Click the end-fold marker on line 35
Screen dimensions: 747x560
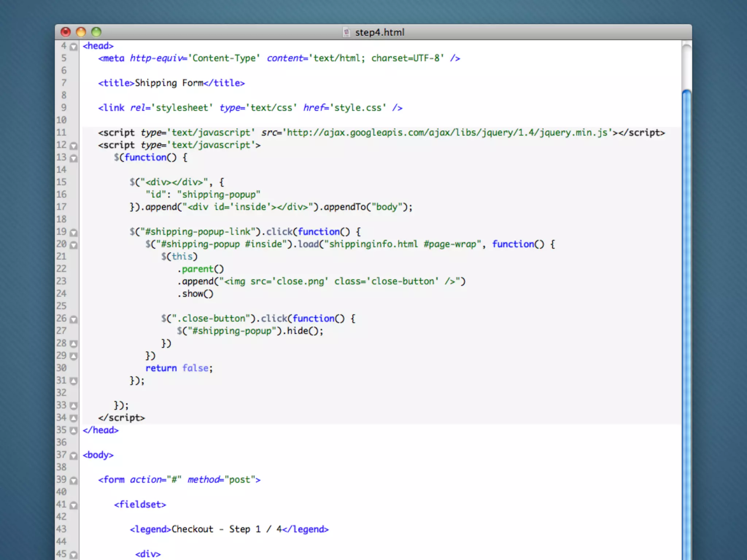[74, 431]
